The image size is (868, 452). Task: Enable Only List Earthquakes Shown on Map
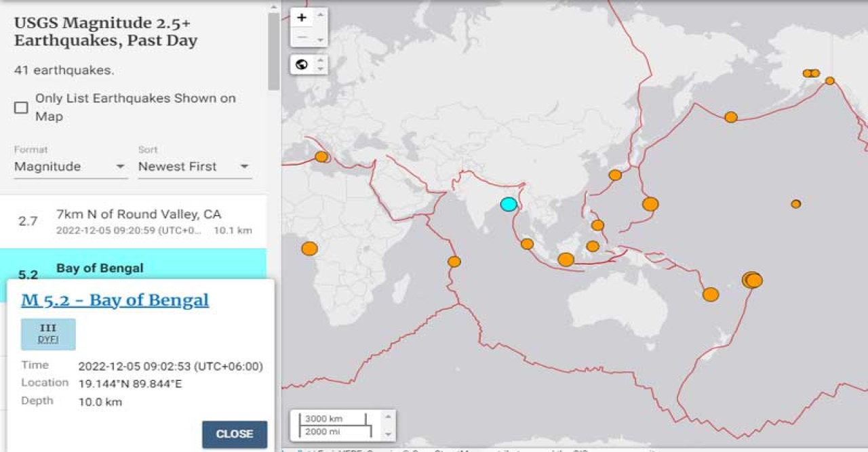[x=22, y=108]
